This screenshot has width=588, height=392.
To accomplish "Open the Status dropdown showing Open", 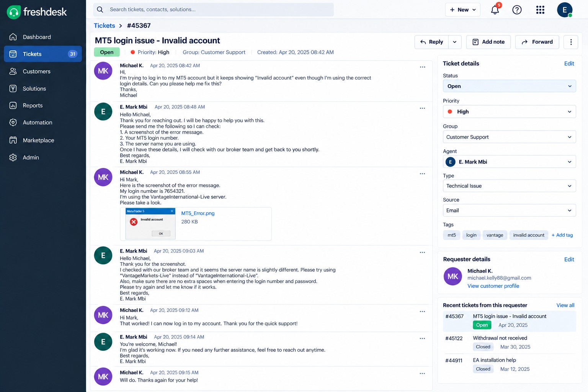I will 510,86.
